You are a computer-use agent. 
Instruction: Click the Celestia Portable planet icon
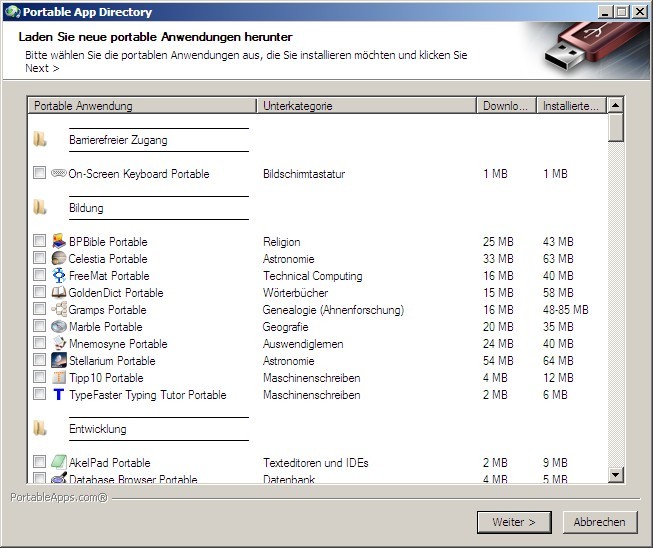coord(59,258)
